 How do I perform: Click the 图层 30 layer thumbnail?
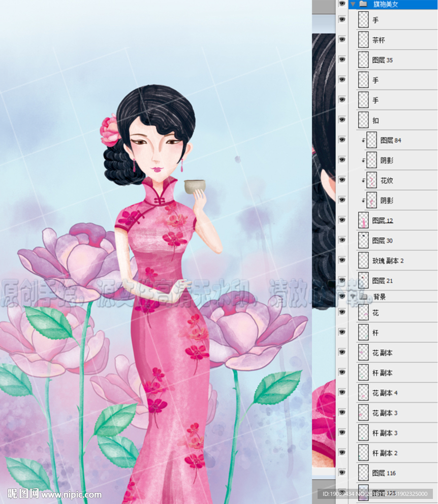click(363, 241)
